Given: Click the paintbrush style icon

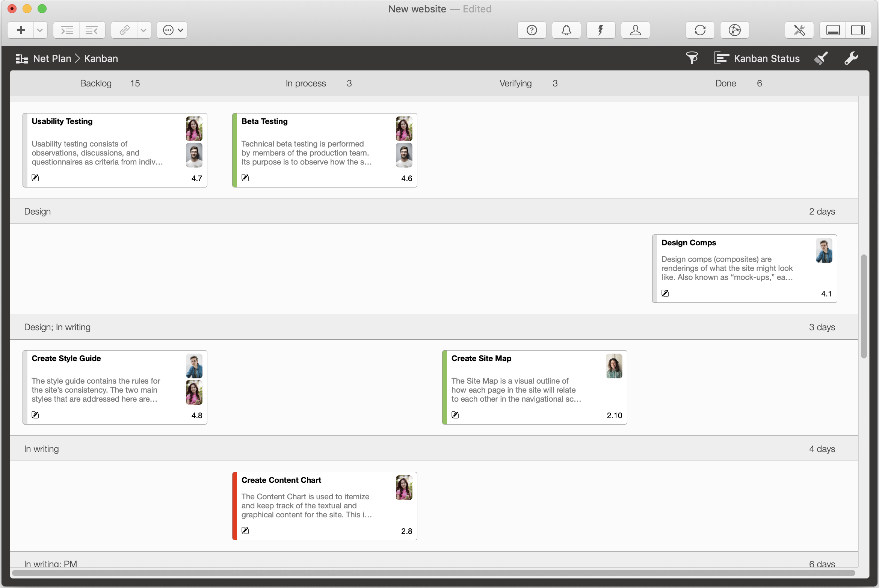Looking at the screenshot, I should [x=821, y=58].
